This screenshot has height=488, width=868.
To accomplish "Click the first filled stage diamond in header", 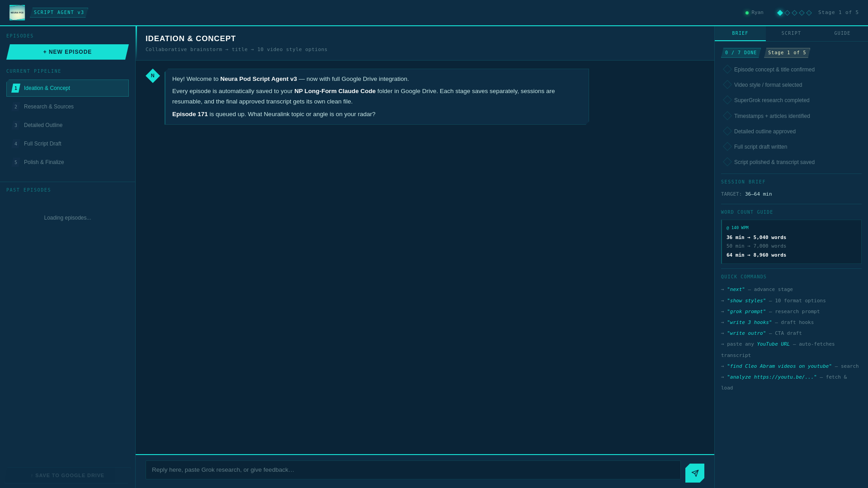I will click(780, 13).
